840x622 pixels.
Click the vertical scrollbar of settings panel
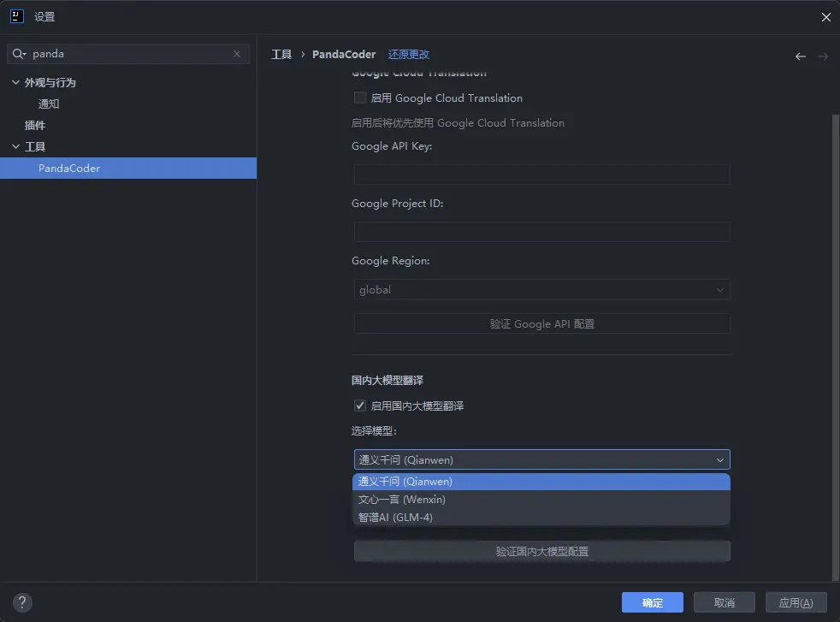(x=835, y=347)
